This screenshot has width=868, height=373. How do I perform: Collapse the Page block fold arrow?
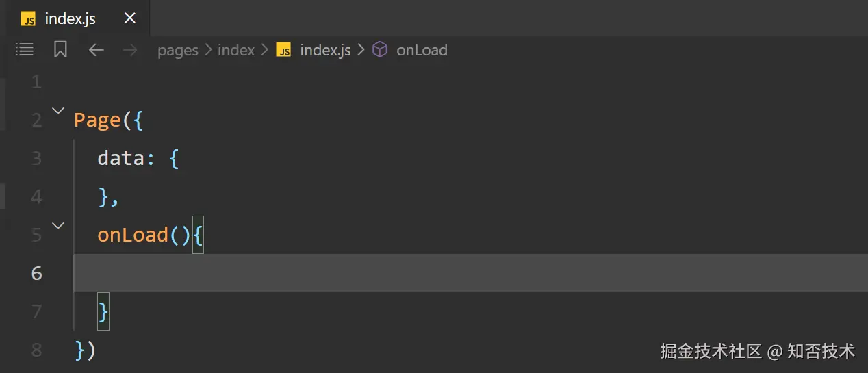click(x=58, y=110)
